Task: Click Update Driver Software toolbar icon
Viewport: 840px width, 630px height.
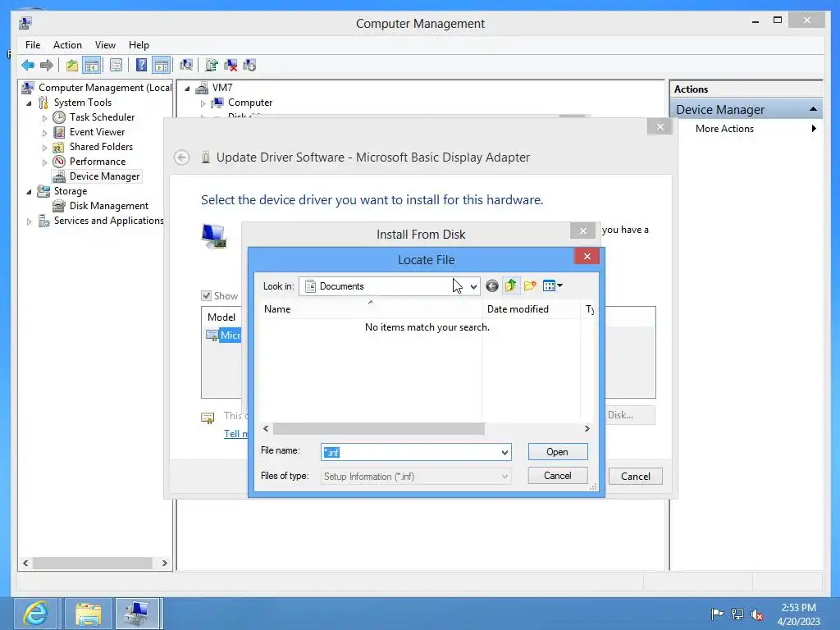Action: (212, 66)
